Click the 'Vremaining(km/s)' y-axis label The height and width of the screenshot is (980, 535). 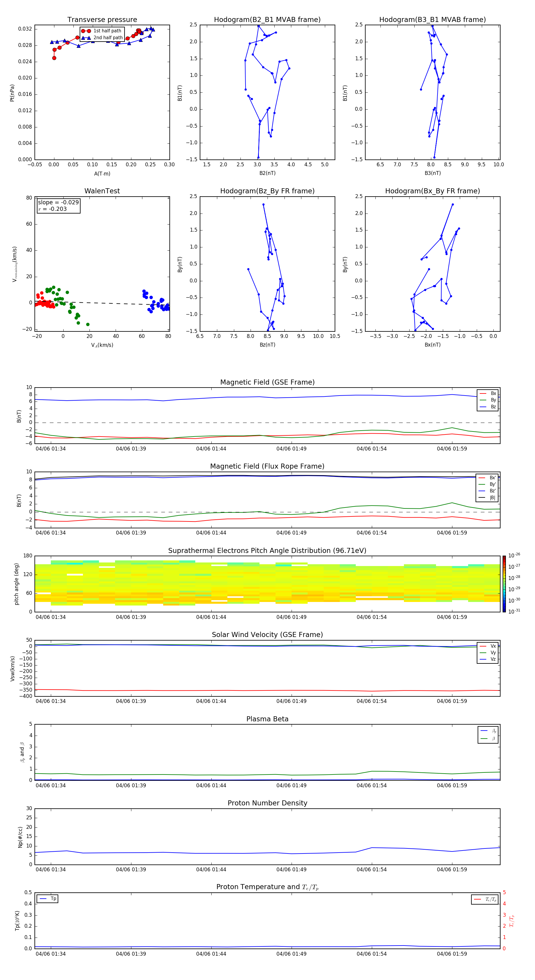(15, 264)
